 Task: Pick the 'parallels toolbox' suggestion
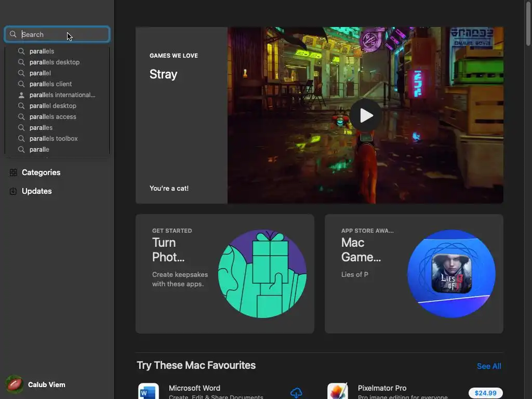(x=57, y=138)
